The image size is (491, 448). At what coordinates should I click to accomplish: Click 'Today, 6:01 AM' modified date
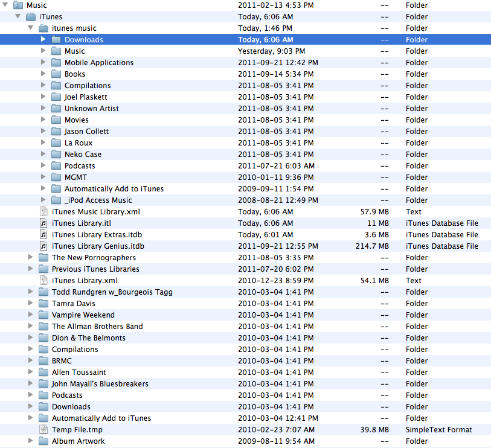pos(266,234)
